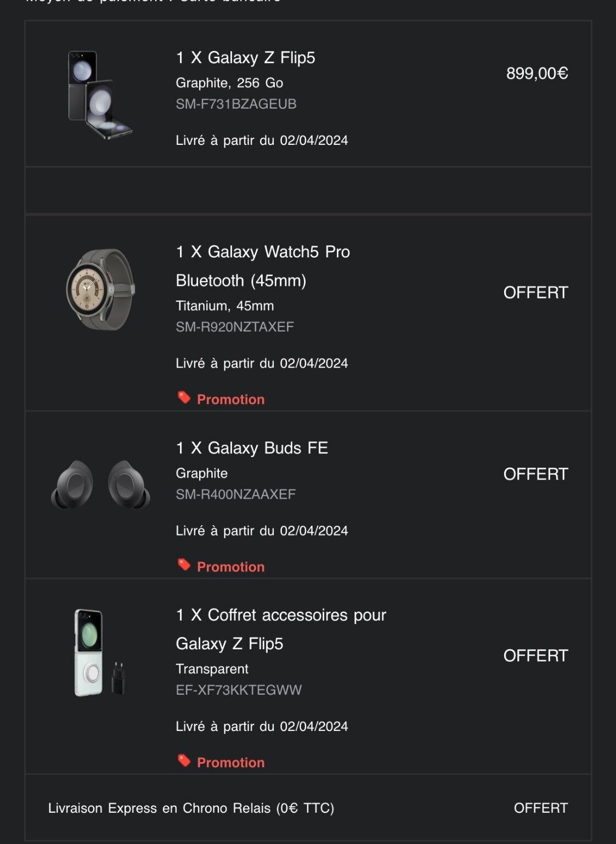Image resolution: width=616 pixels, height=844 pixels.
Task: Click the Promotion label under Watch5 Pro
Action: coord(230,400)
